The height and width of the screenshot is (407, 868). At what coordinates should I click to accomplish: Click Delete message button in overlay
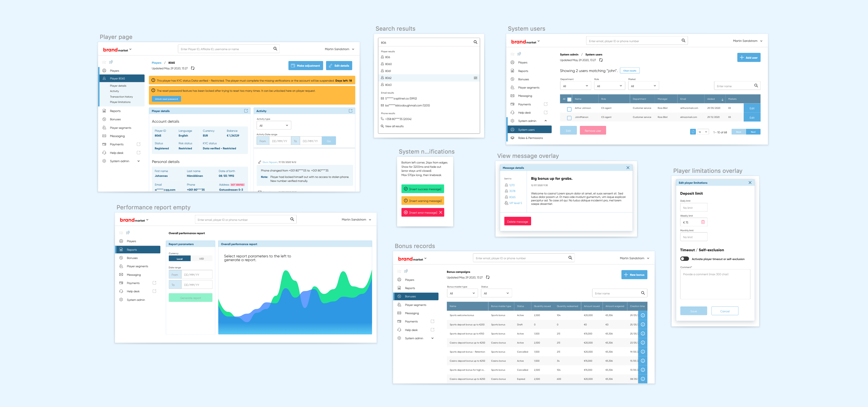pos(517,221)
